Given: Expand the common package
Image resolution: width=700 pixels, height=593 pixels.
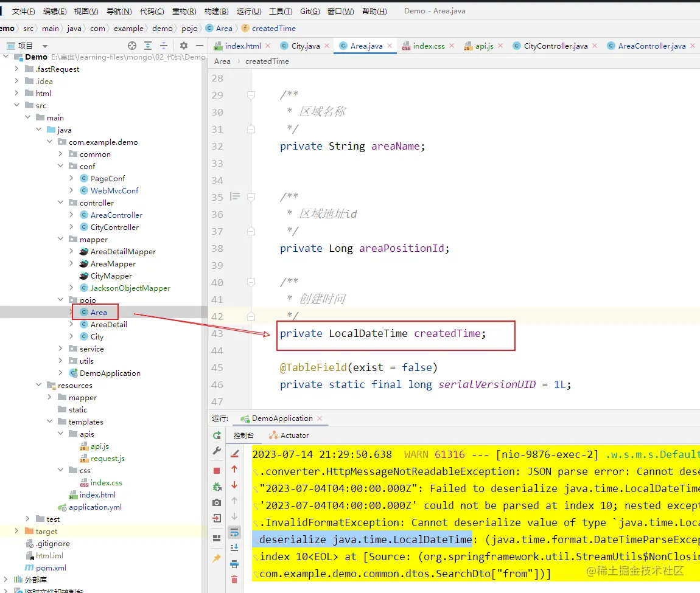Looking at the screenshot, I should (61, 154).
